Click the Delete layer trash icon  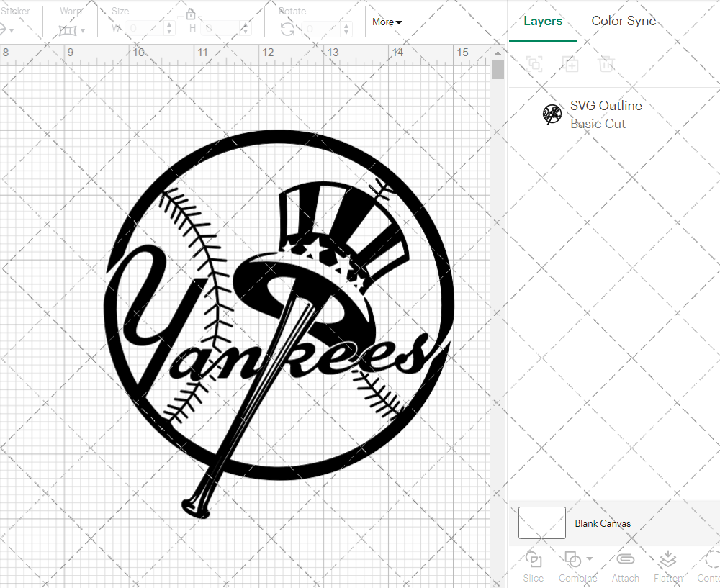(x=606, y=64)
